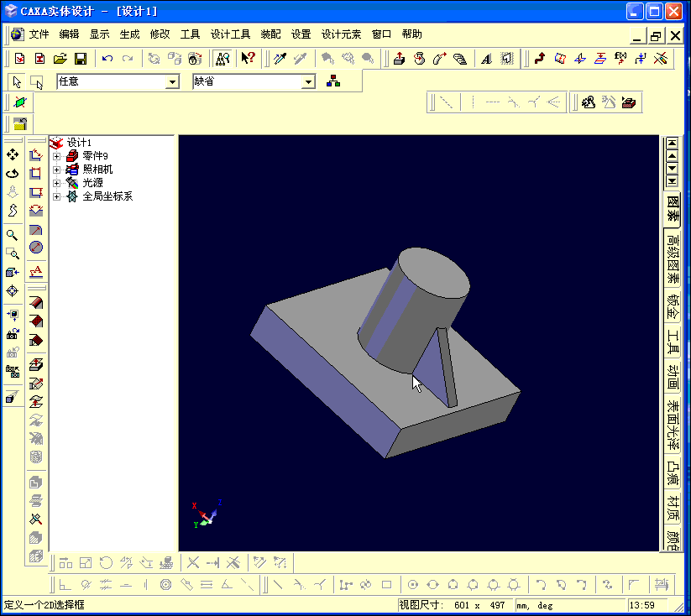
Task: Select the edge chamfer tool
Action: pos(36,321)
